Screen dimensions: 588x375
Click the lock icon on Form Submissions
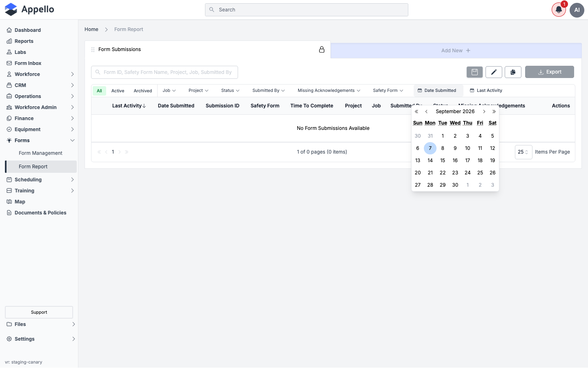coord(322,49)
